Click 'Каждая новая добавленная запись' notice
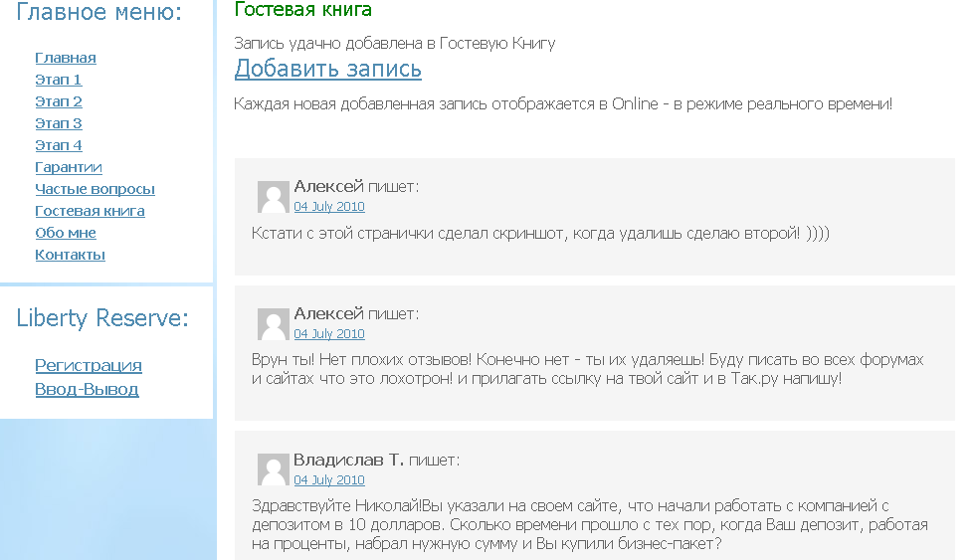 (563, 104)
